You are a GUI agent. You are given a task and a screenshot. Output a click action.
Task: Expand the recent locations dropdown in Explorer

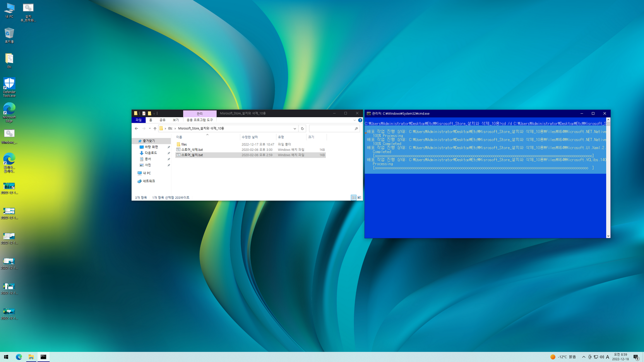[x=149, y=128]
